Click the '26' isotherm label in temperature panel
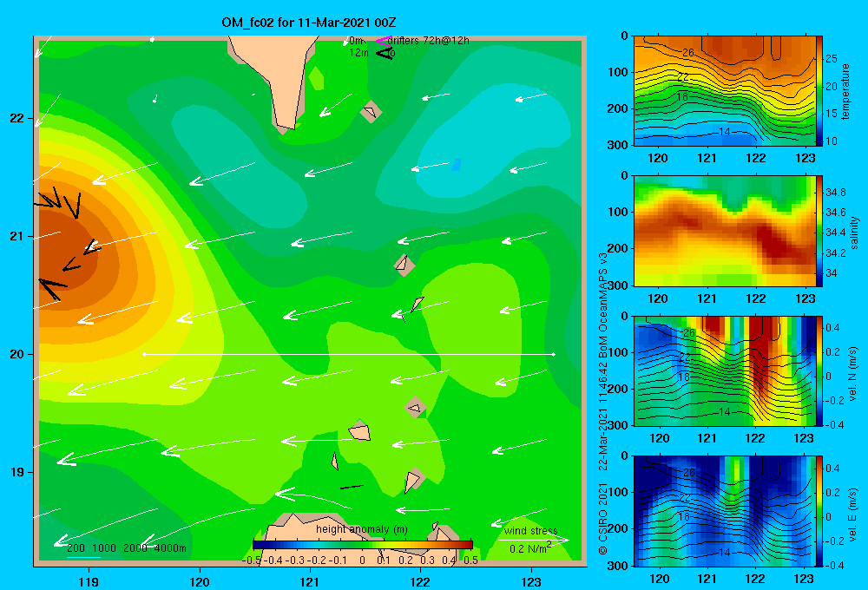 tap(687, 53)
